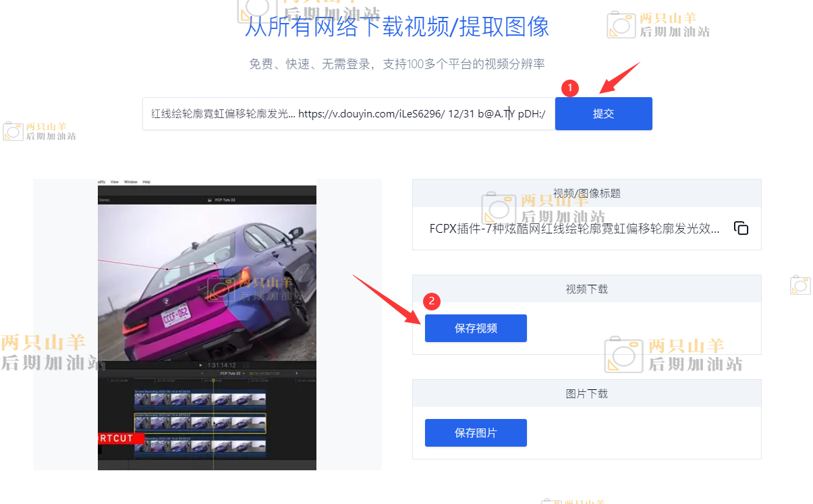813x504 pixels.
Task: Submit the link with the 提交 button
Action: (x=603, y=113)
